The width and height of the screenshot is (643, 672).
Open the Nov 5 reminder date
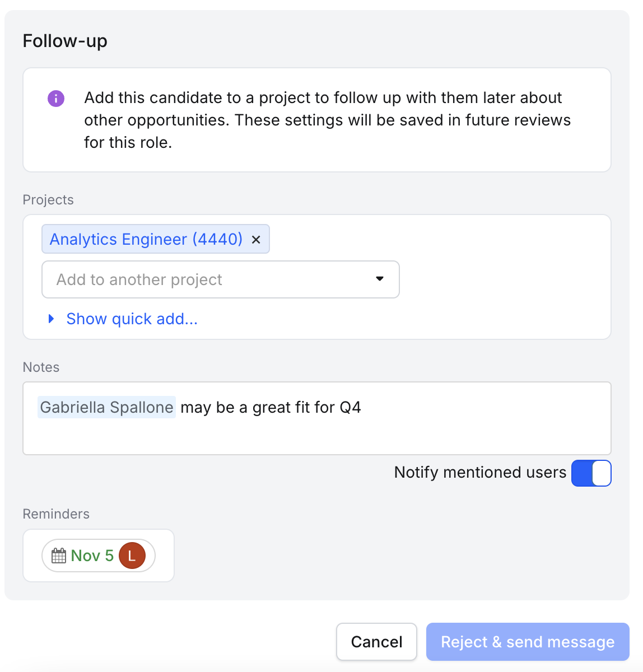(x=92, y=556)
